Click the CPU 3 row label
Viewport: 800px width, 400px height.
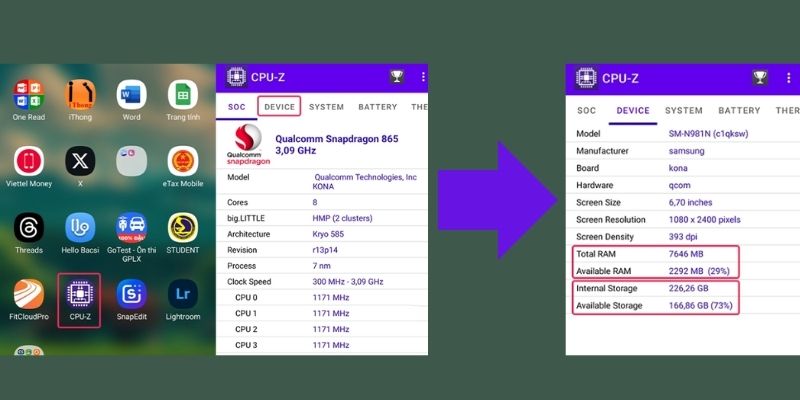click(x=246, y=345)
